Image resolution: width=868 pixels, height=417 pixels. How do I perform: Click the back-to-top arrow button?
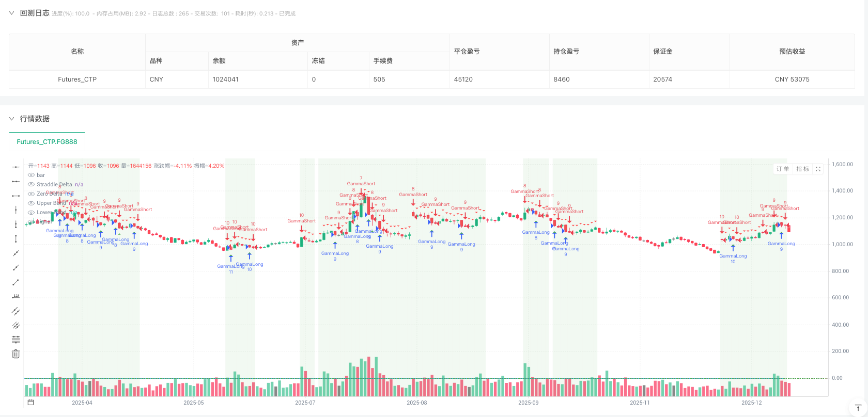pyautogui.click(x=858, y=408)
